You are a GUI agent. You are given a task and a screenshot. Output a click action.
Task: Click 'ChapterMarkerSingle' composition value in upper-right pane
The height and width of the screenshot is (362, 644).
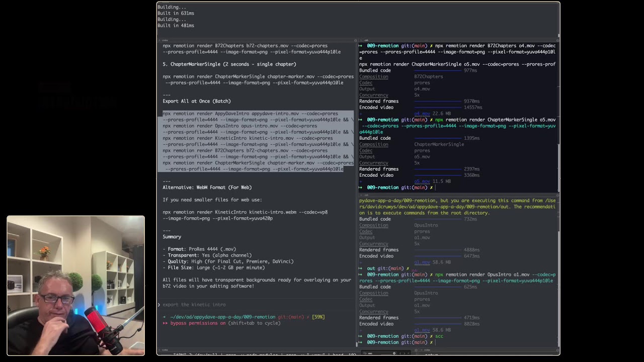click(x=439, y=145)
